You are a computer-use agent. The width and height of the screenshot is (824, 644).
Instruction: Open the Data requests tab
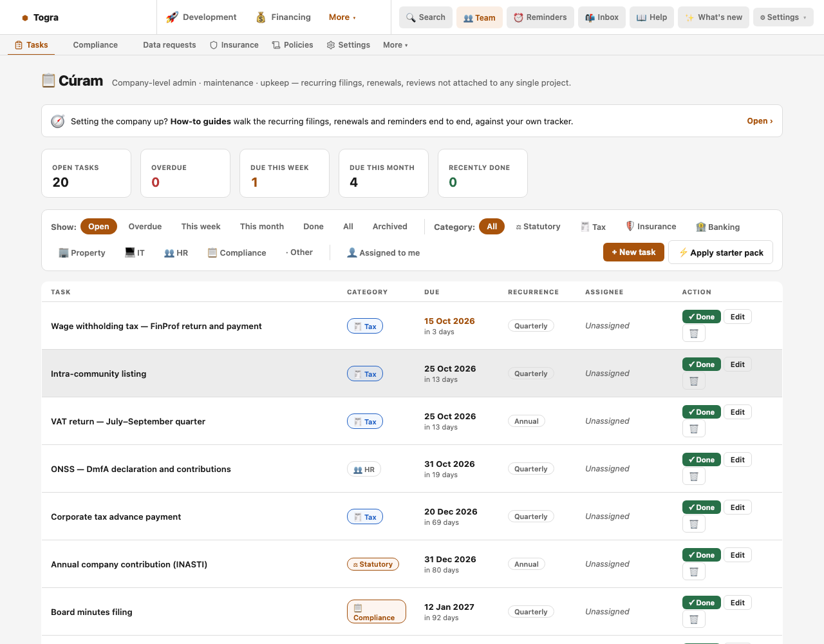[x=169, y=45]
